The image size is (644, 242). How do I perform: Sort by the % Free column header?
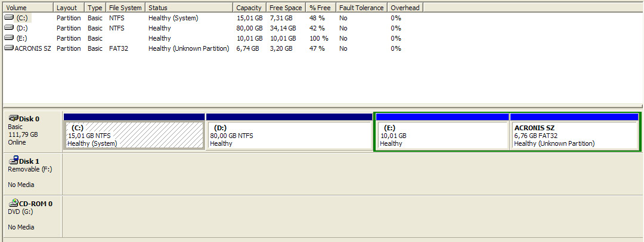pos(321,8)
